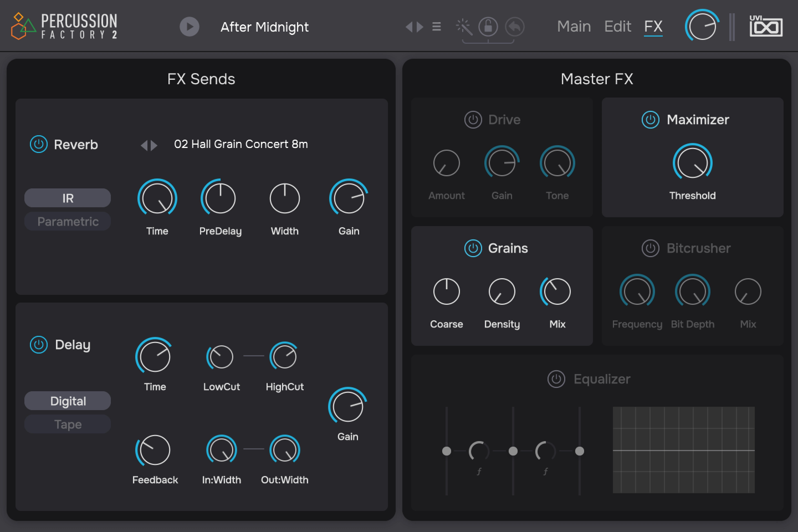Select the FX tab
Image resolution: width=798 pixels, height=532 pixels.
(653, 27)
